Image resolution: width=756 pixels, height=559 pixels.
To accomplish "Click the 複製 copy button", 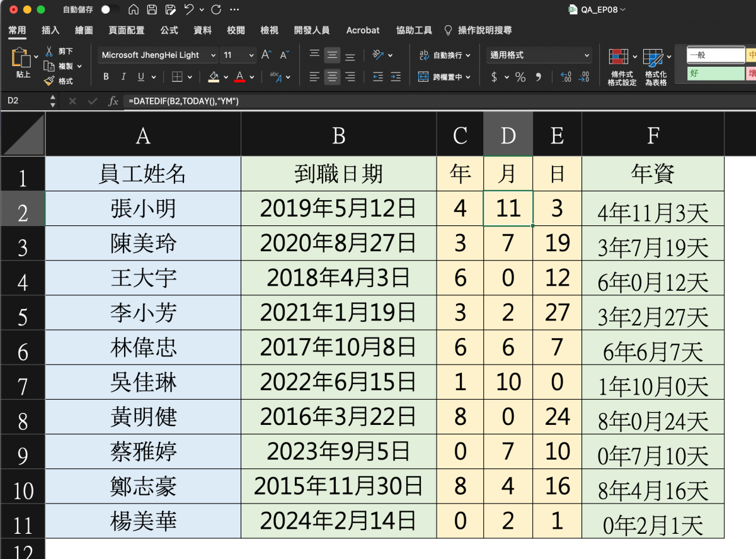I will pos(59,66).
